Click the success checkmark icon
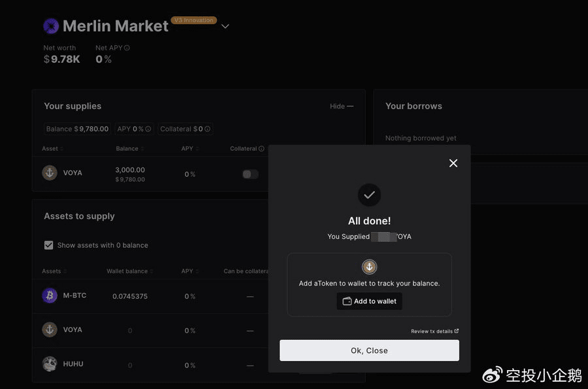This screenshot has height=389, width=588. click(x=369, y=195)
